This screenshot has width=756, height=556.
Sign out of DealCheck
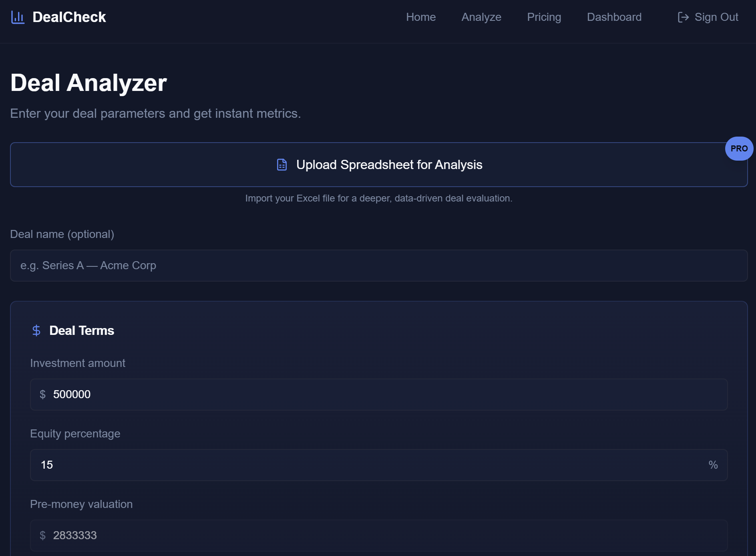pos(716,17)
